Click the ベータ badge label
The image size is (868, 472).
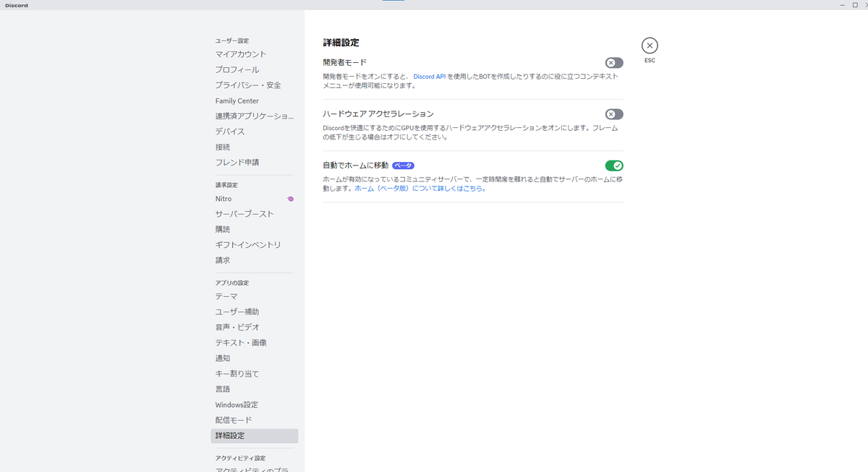pos(403,166)
